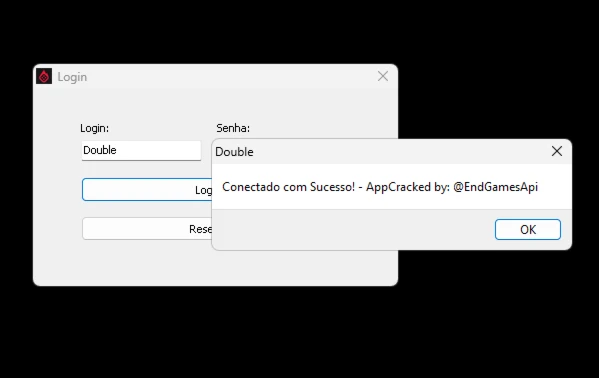599x378 pixels.
Task: Click the Double dialog title text
Action: pos(234,152)
